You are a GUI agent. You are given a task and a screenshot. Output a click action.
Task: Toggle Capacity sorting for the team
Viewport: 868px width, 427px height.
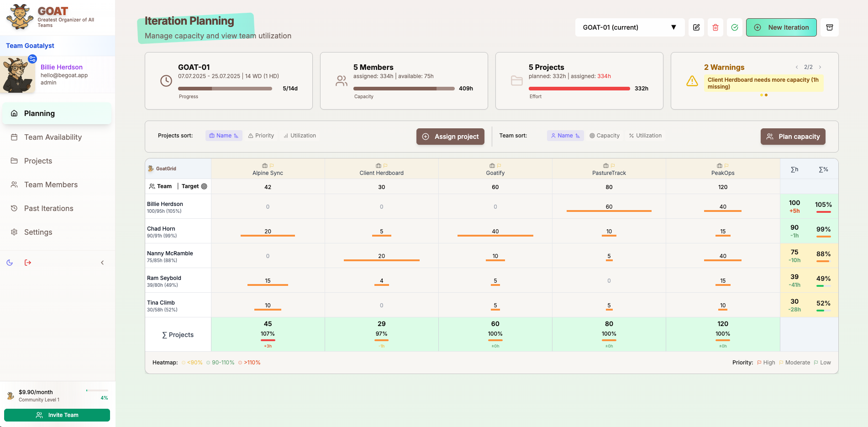coord(605,135)
